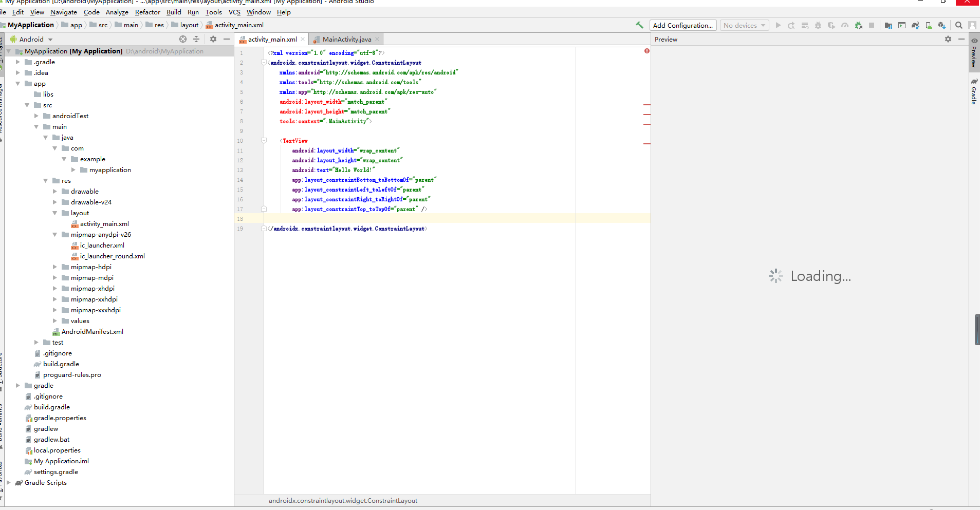Click the ConstraintLayout breadcrumb below the editor

[343, 500]
